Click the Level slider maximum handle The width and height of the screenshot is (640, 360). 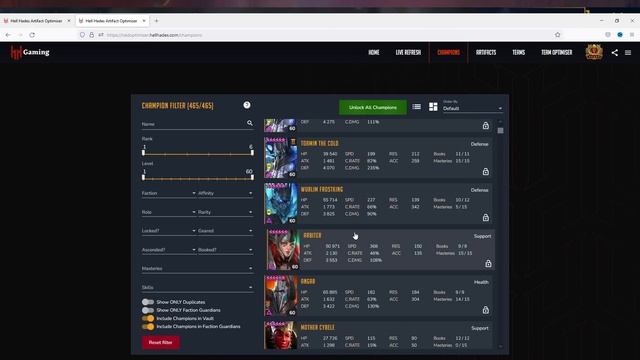pos(252,178)
